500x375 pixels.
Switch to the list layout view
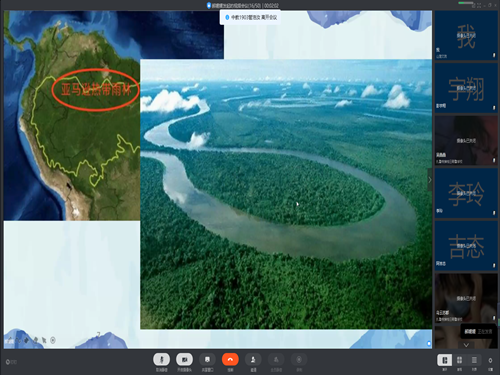tap(474, 360)
